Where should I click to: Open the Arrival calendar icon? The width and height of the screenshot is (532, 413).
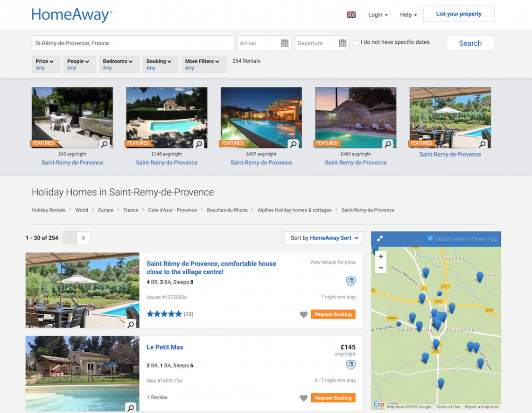[285, 43]
